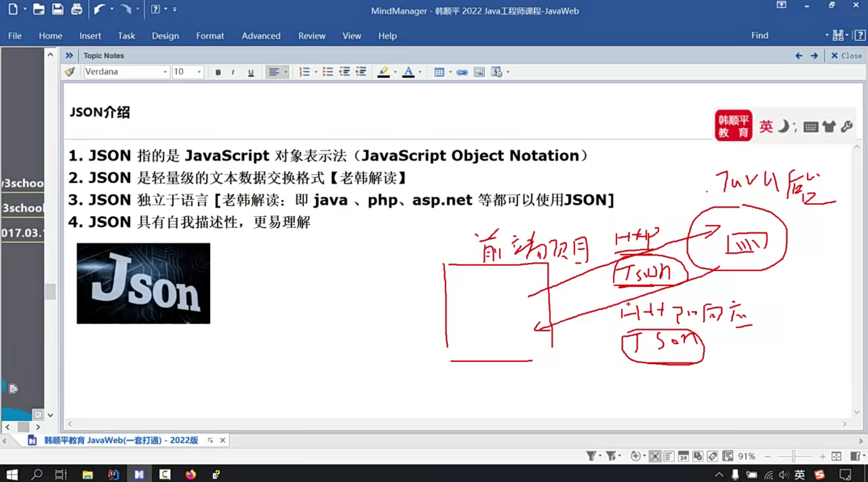The width and height of the screenshot is (868, 482).
Task: Click the format painter brush icon
Action: (70, 72)
